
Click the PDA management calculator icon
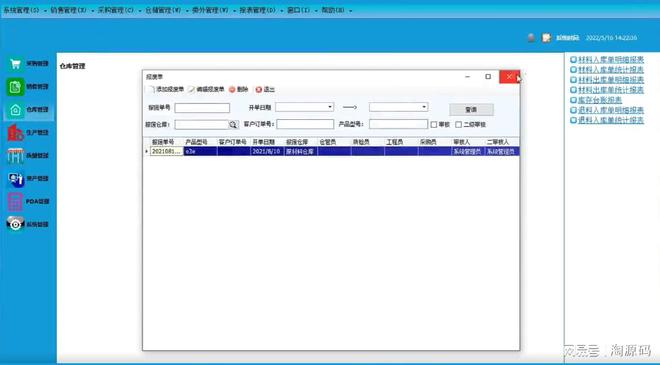click(x=15, y=202)
